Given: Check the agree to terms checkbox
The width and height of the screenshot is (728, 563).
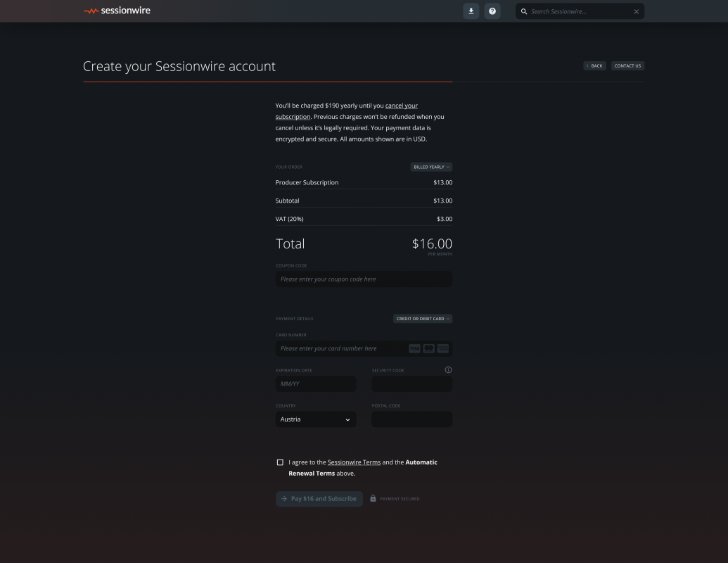Looking at the screenshot, I should (280, 462).
